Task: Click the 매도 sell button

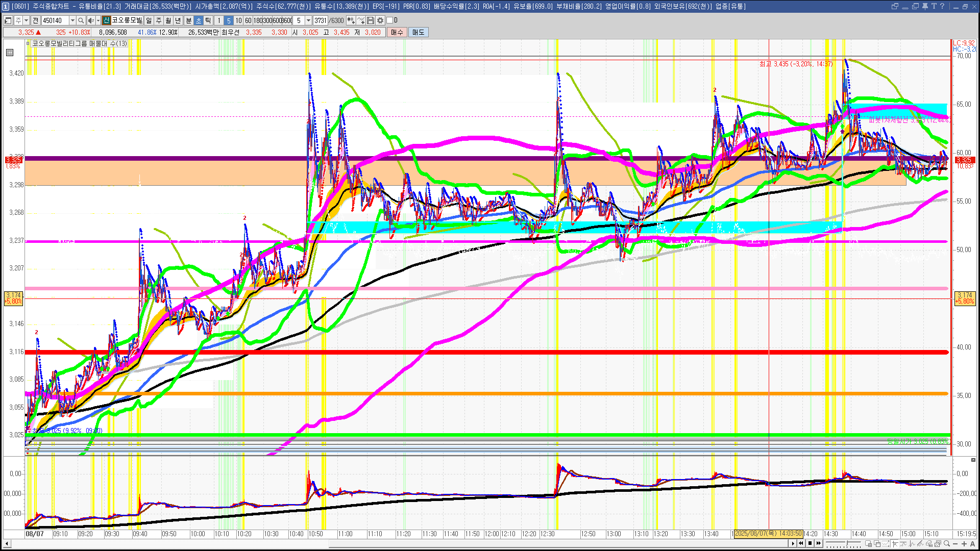Action: coord(419,32)
